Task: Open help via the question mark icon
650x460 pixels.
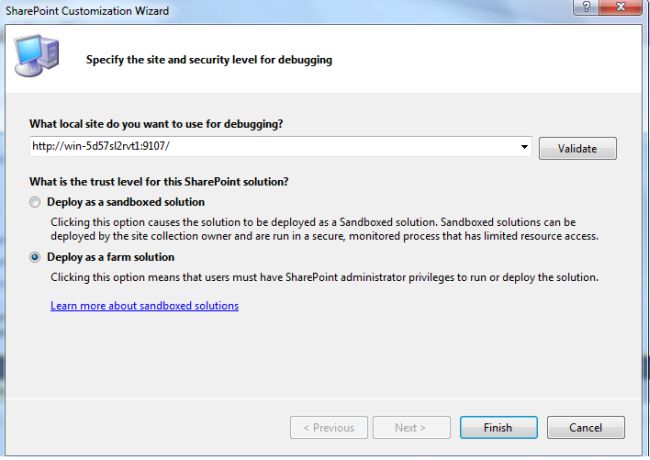Action: (x=586, y=7)
